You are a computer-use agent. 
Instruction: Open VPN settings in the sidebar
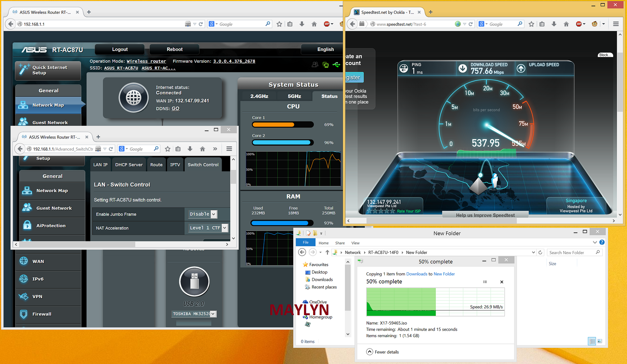pos(37,297)
